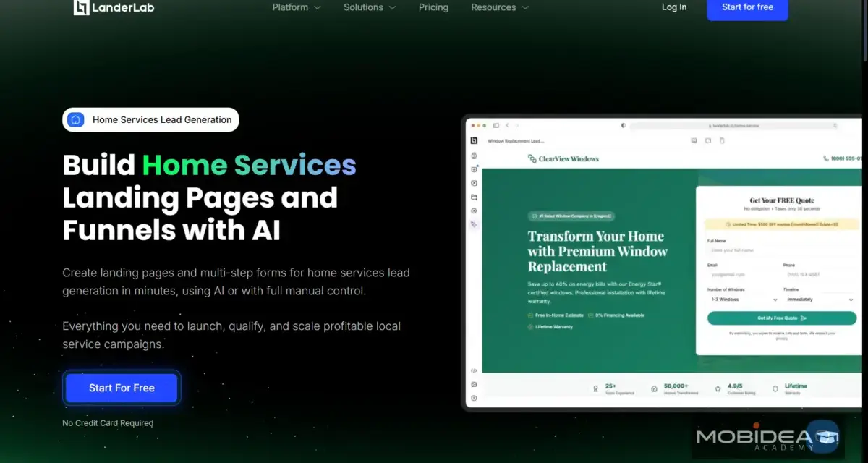This screenshot has height=463, width=868.
Task: Click the ClearView Windows logo icon
Action: click(x=532, y=158)
